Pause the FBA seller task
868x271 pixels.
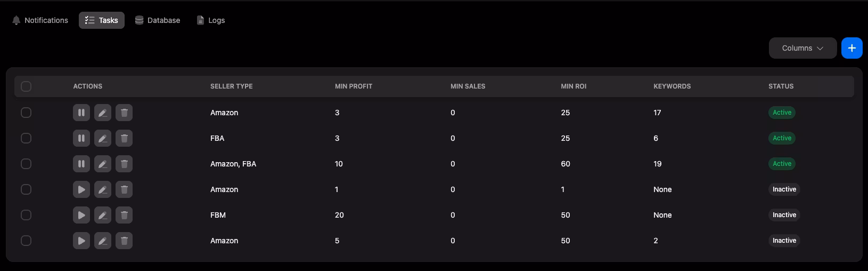click(81, 138)
